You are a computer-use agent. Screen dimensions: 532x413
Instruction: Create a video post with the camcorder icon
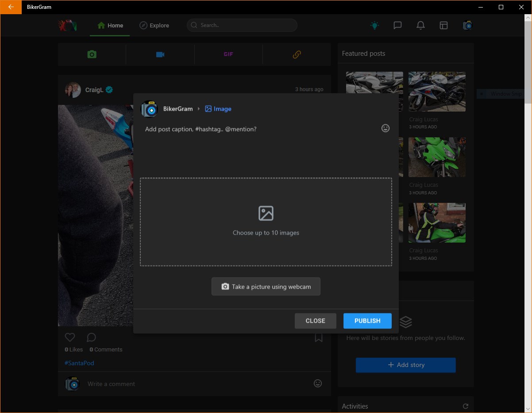click(160, 54)
